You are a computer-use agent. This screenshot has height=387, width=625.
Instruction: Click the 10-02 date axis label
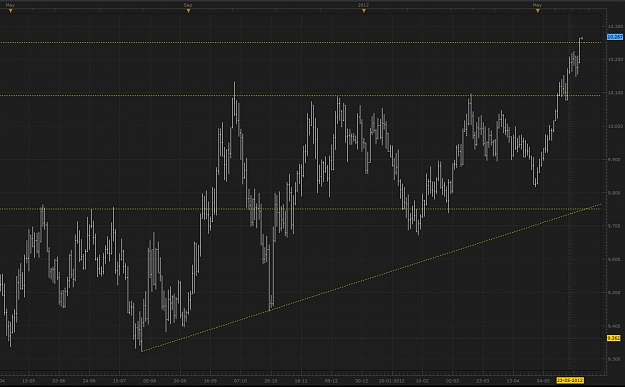point(422,381)
